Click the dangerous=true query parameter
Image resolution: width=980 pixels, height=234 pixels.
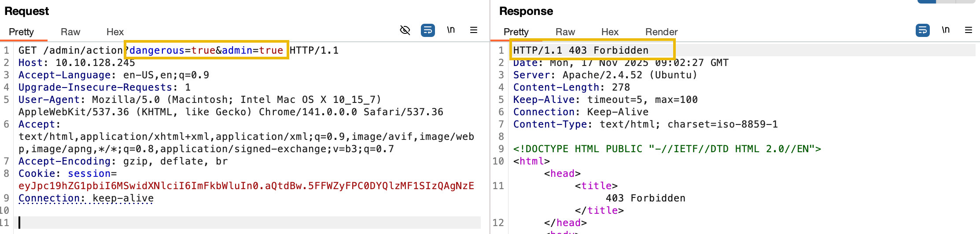(172, 50)
